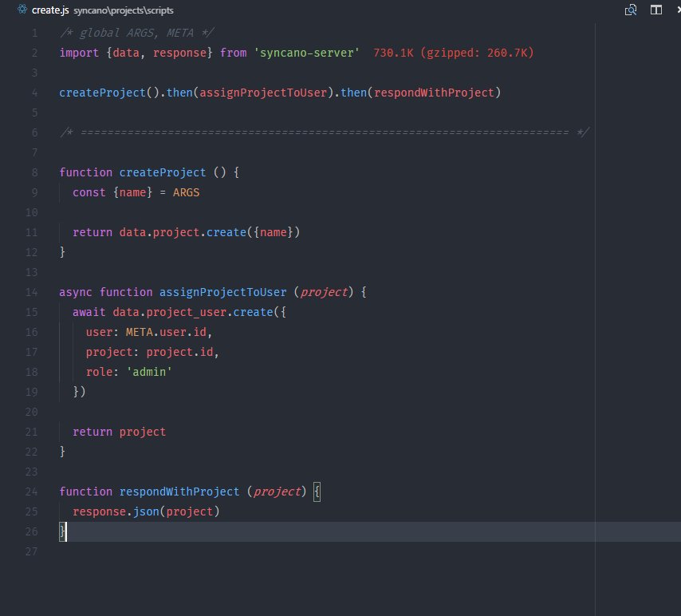Click assignProjectToUser name in line 14 declaration
The width and height of the screenshot is (681, 616).
pos(222,292)
